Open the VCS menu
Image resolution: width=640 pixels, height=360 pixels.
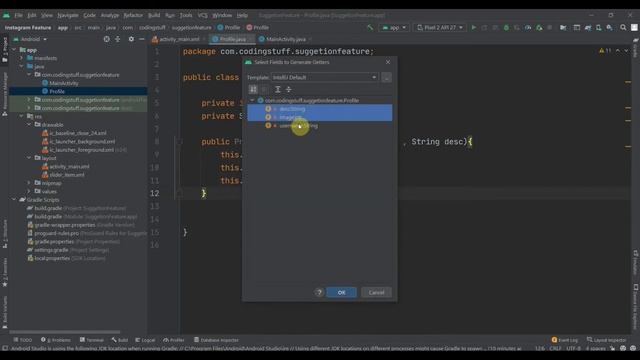[202, 15]
